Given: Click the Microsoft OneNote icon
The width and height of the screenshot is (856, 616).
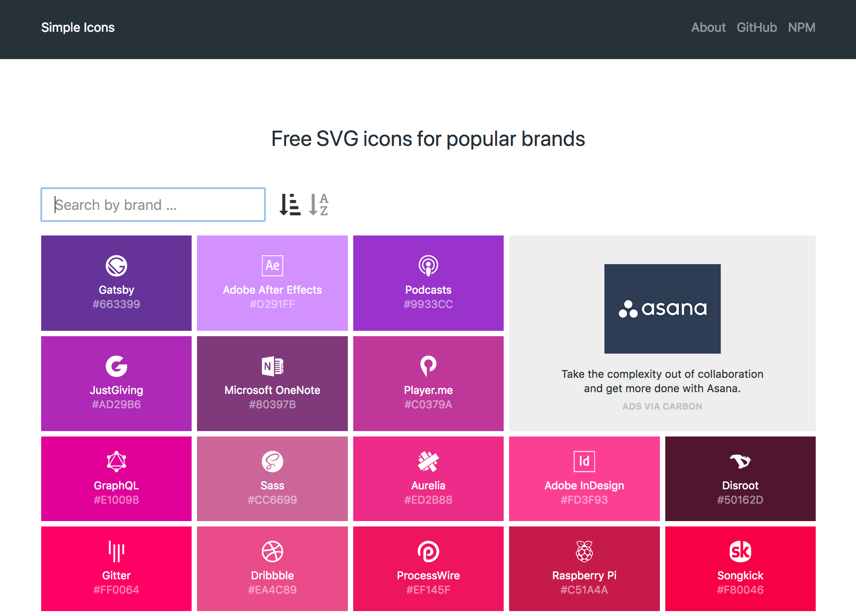Looking at the screenshot, I should 272,366.
